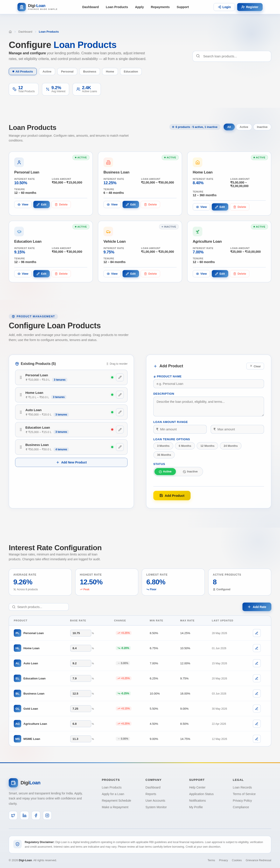Select the 12 Months tenure option
Viewport: 280px width, 868px height.
[x=207, y=446]
